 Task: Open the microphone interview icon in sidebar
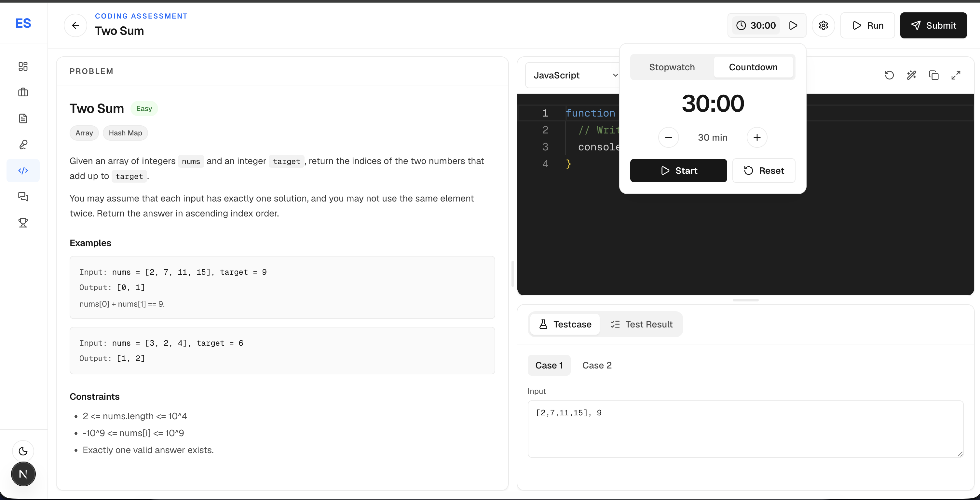point(23,145)
